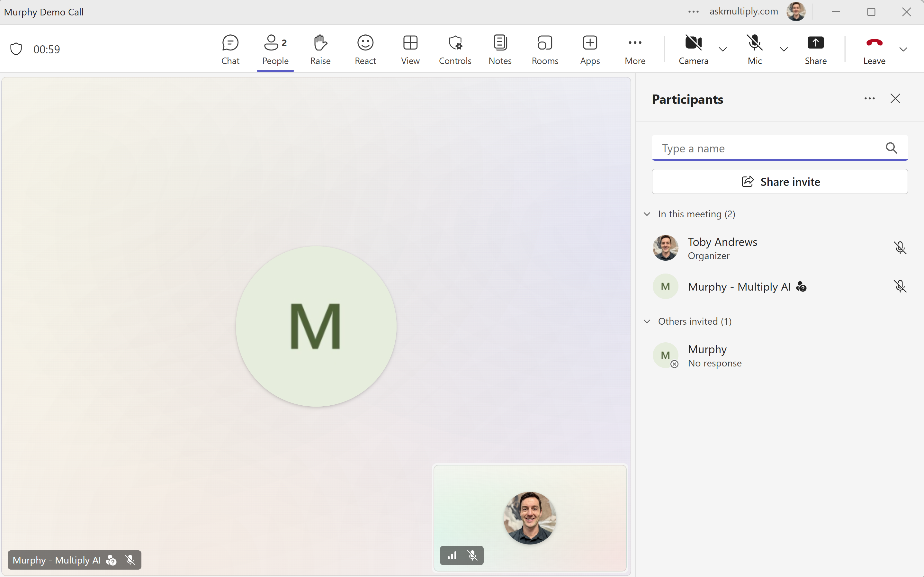The image size is (924, 577).
Task: Open Participants panel more options
Action: point(869,98)
